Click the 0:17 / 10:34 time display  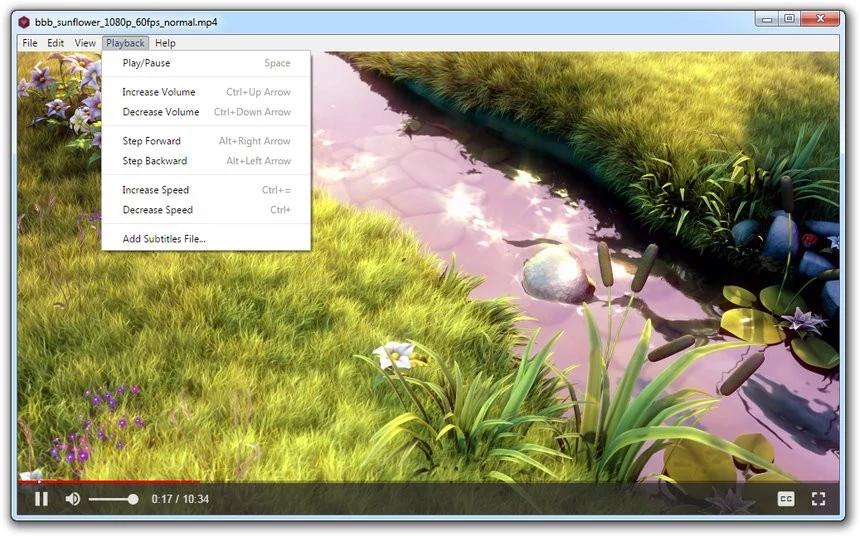180,499
